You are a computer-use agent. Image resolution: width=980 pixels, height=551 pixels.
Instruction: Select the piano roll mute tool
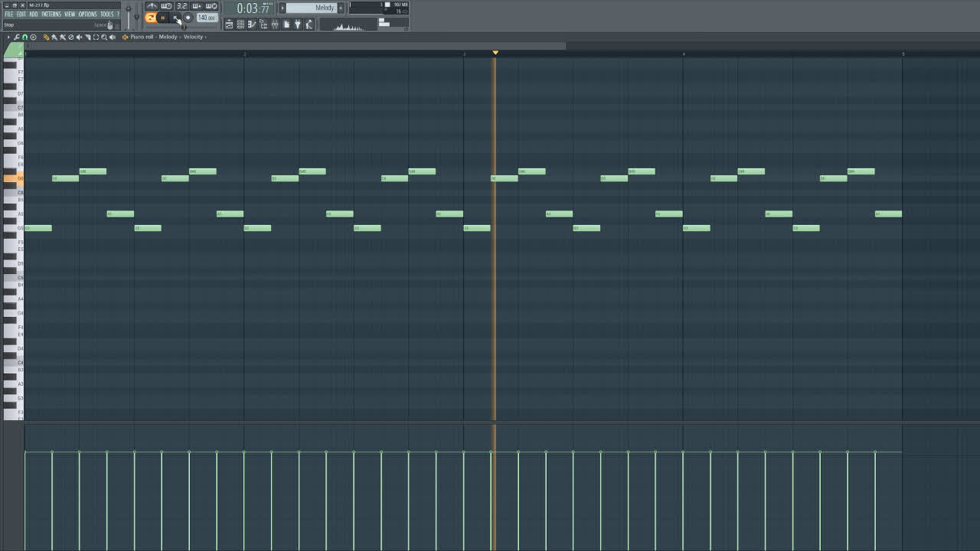pyautogui.click(x=79, y=37)
